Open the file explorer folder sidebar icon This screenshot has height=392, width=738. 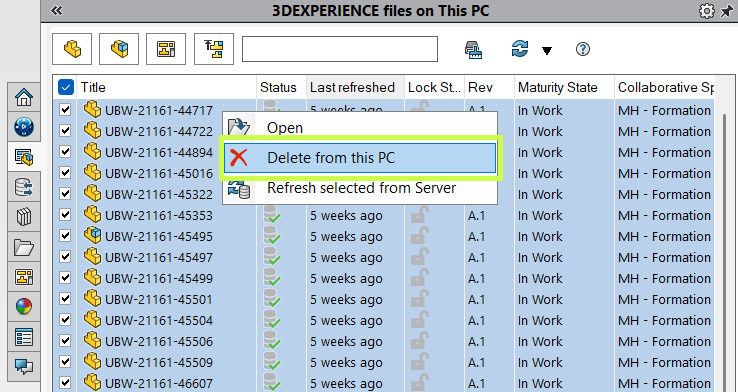point(24,247)
